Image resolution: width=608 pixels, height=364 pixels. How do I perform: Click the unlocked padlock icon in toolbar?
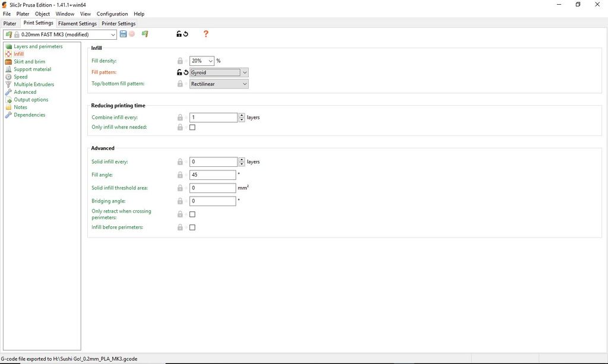click(179, 34)
